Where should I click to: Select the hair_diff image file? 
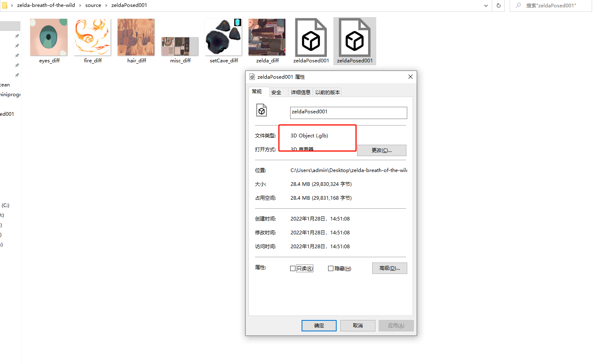tap(136, 41)
